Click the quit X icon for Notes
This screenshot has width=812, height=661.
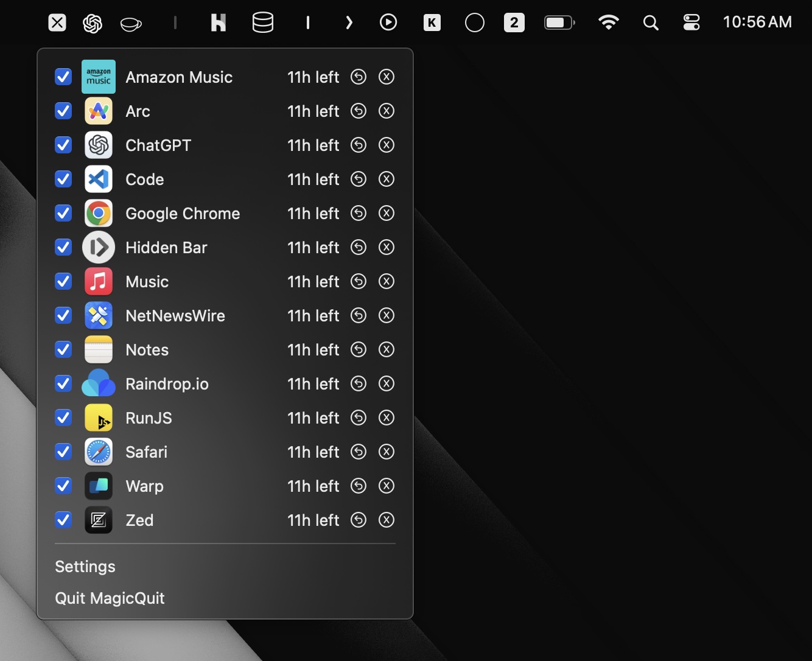point(387,350)
